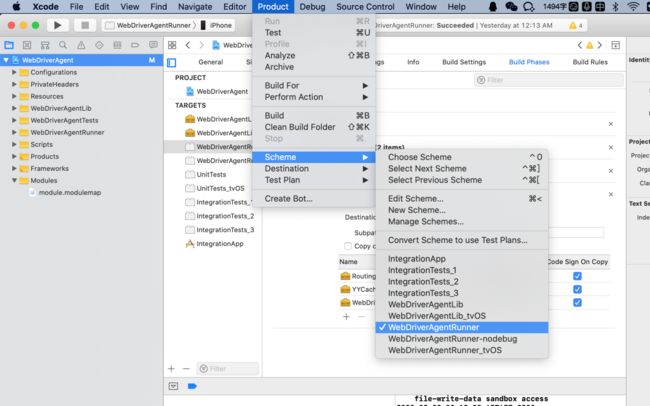
Task: Jump to the issue with yellow warning triangle
Action: (589, 45)
